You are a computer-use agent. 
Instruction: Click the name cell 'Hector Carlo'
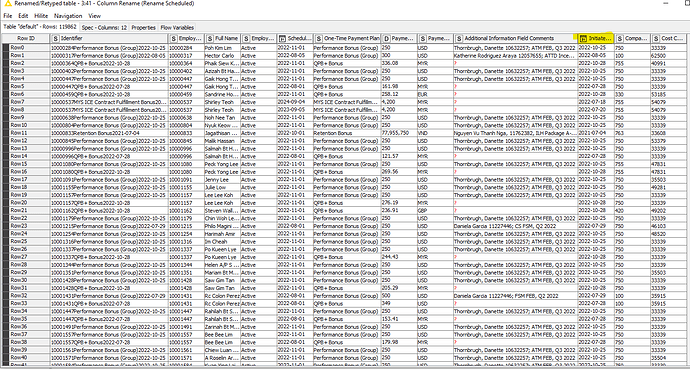coord(222,55)
